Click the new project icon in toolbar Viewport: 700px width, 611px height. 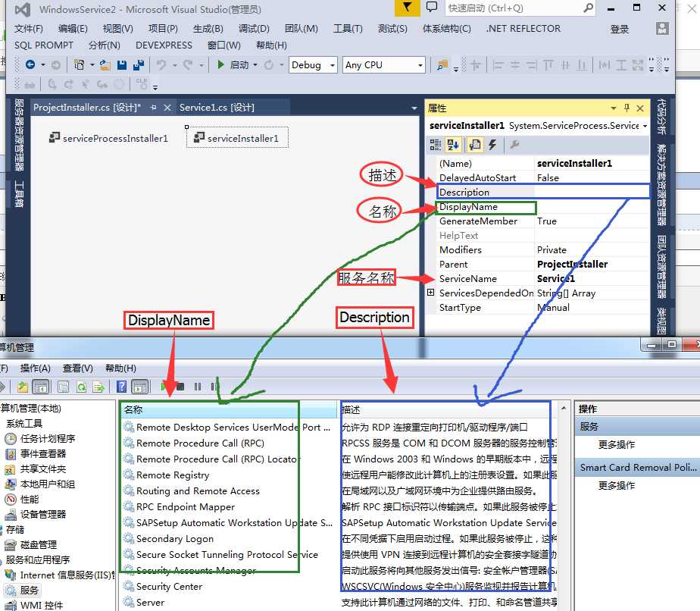click(79, 64)
